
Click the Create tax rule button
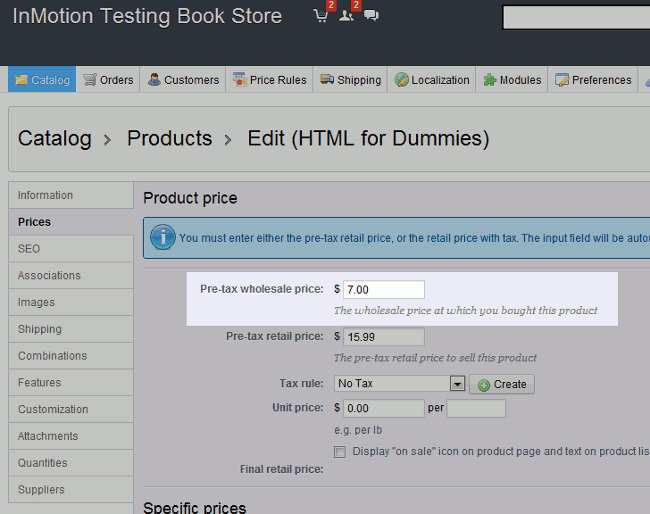(x=501, y=384)
